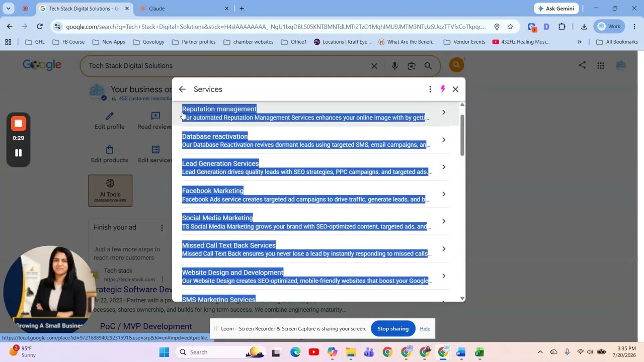Expand Website Design and Development service
This screenshot has height=362, width=644.
click(x=443, y=276)
